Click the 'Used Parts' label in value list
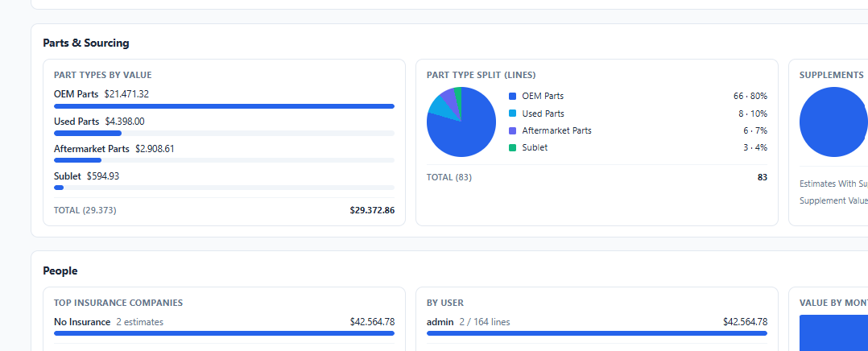The image size is (868, 351). tap(76, 122)
